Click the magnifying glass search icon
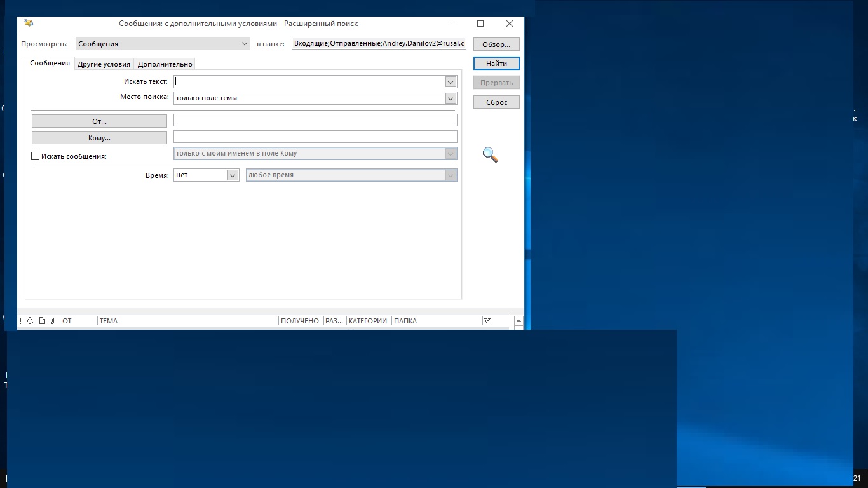 [490, 154]
